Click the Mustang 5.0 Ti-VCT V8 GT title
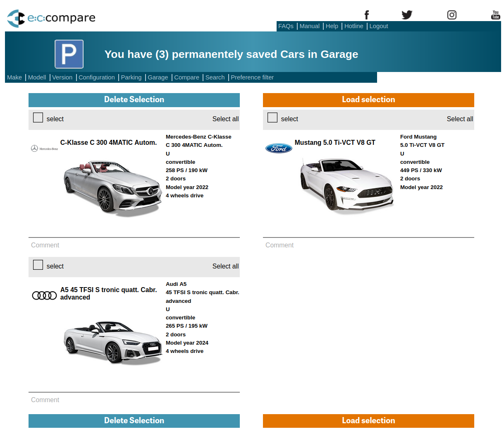This screenshot has height=434, width=504. [x=335, y=143]
